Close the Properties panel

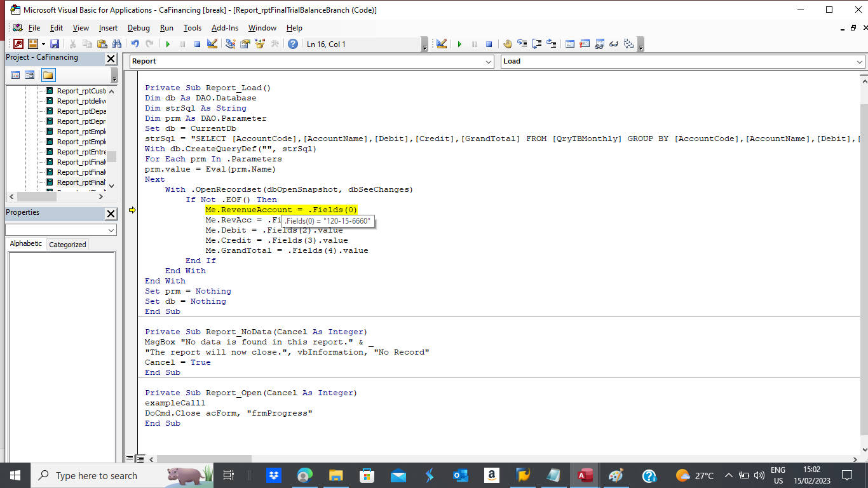tap(111, 213)
